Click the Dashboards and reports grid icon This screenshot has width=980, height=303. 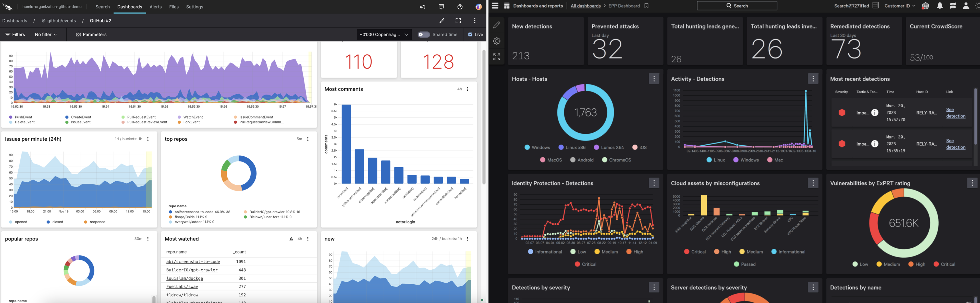pyautogui.click(x=507, y=6)
